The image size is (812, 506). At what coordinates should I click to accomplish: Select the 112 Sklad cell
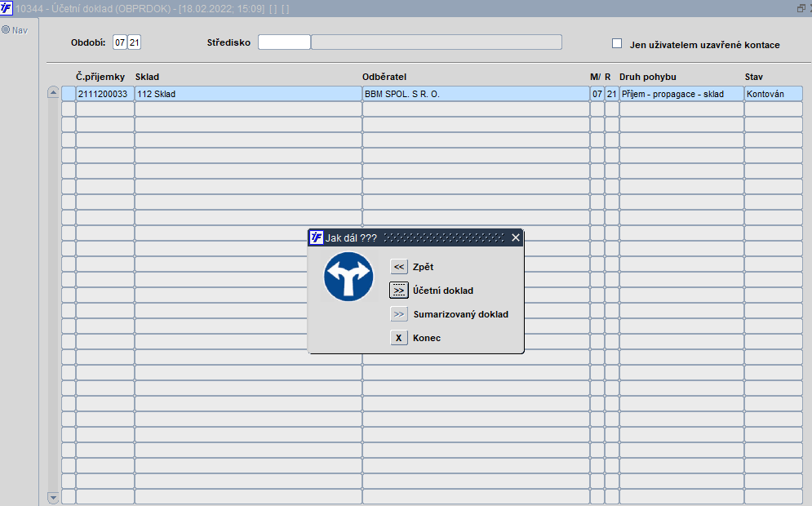[248, 94]
